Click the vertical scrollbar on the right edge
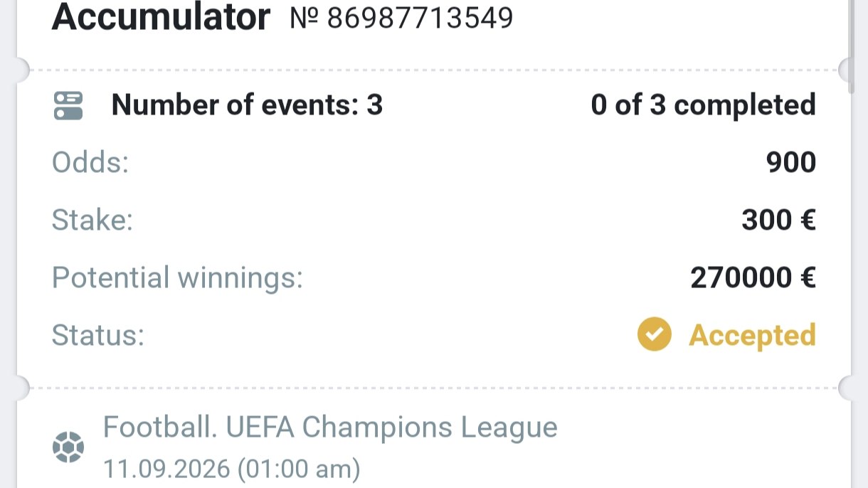Image resolution: width=868 pixels, height=488 pixels. [852, 46]
